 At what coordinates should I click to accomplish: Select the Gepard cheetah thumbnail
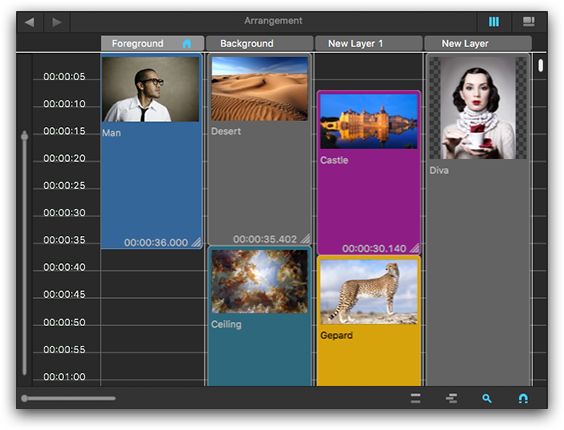(369, 291)
